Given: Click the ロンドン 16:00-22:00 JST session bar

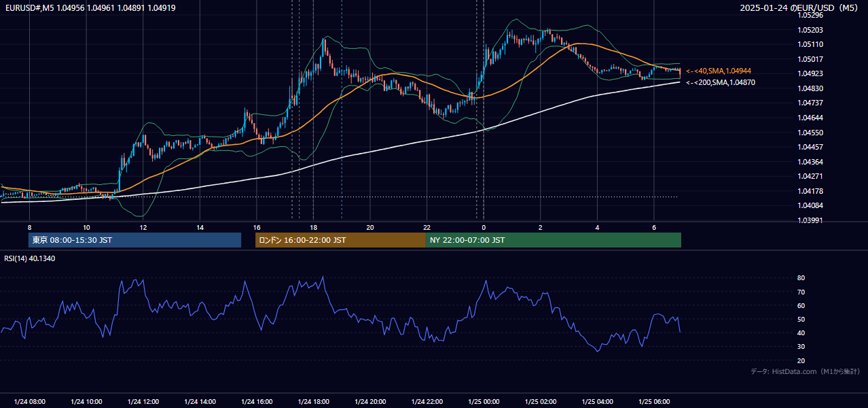Looking at the screenshot, I should 340,240.
